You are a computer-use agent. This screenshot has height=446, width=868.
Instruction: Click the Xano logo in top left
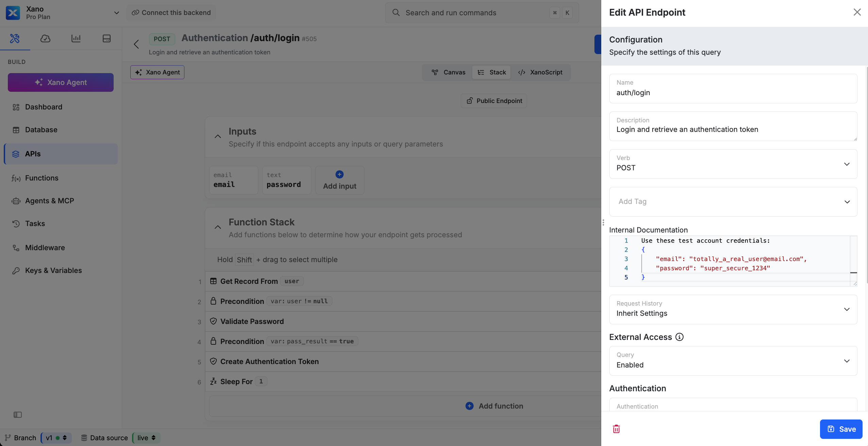click(x=13, y=13)
